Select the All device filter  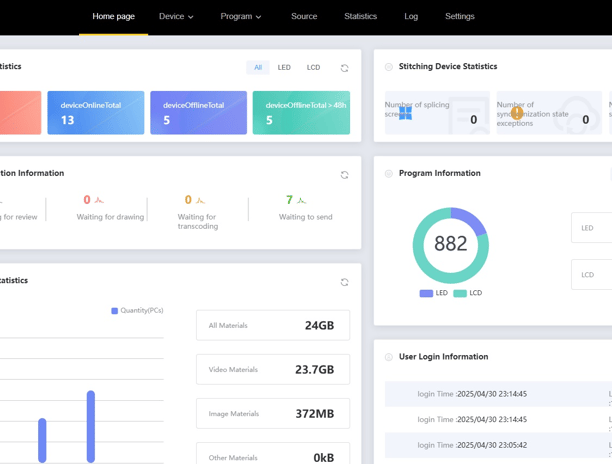(x=258, y=68)
